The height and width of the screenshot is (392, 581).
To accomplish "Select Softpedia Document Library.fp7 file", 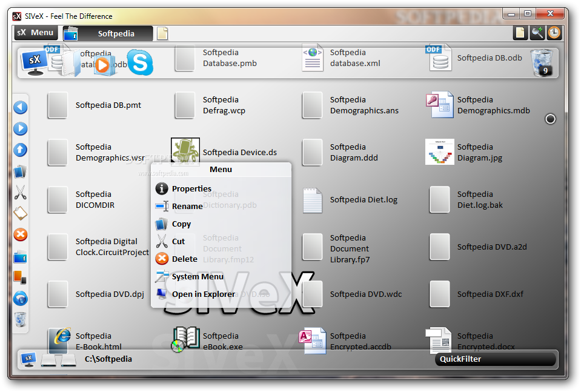I will click(x=336, y=248).
